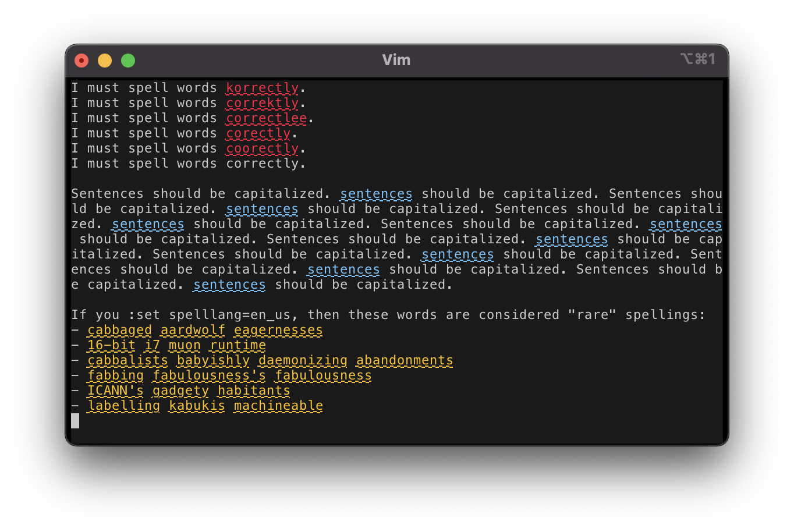Select the highlighted word "muon"
This screenshot has width=794, height=532.
(185, 345)
